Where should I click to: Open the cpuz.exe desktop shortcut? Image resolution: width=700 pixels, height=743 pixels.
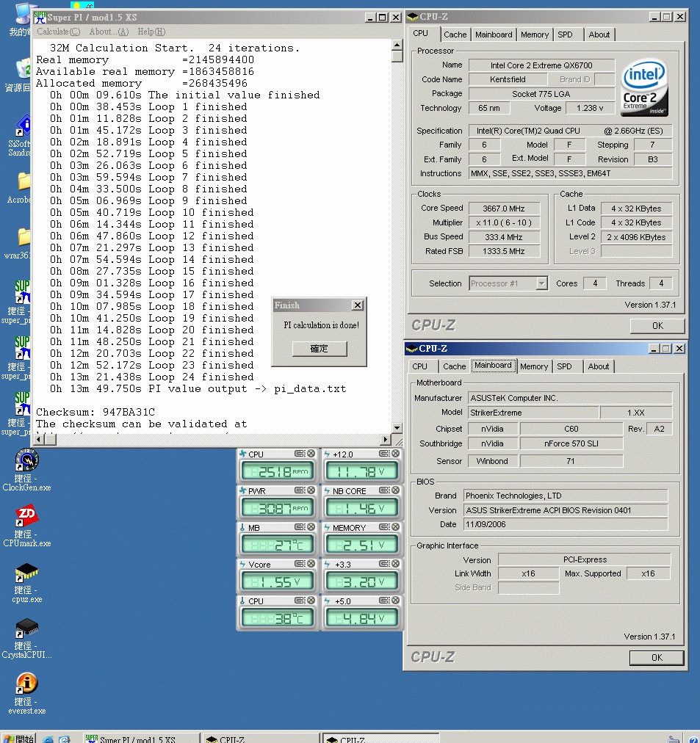click(x=27, y=582)
